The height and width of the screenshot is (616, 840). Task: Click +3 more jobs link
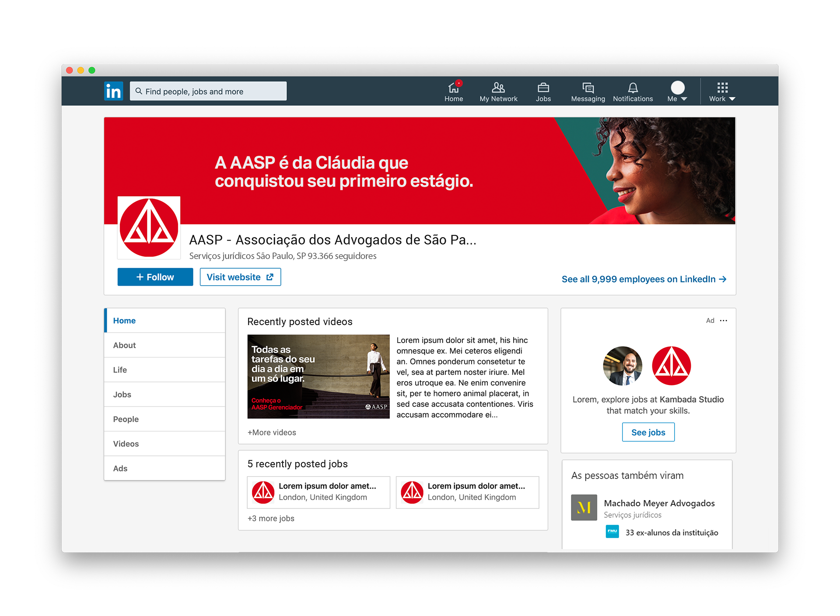click(x=271, y=518)
